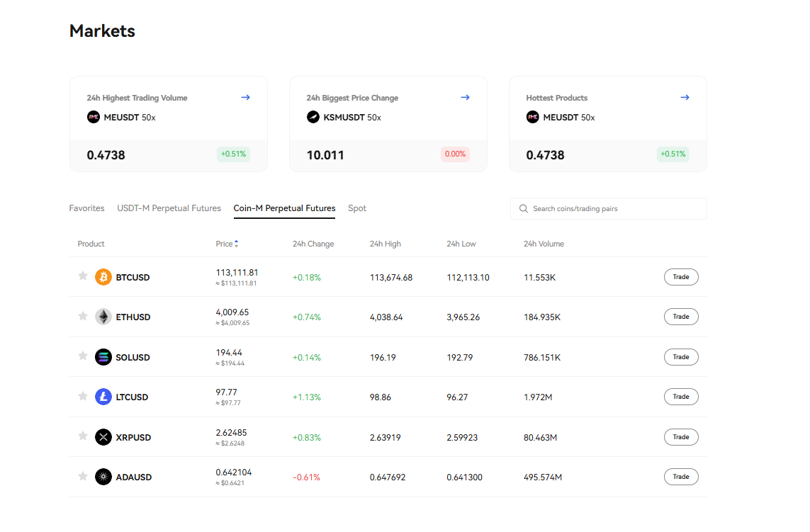The height and width of the screenshot is (532, 810).
Task: Click the Cardano coin icon for ADAUSD
Action: tap(103, 477)
